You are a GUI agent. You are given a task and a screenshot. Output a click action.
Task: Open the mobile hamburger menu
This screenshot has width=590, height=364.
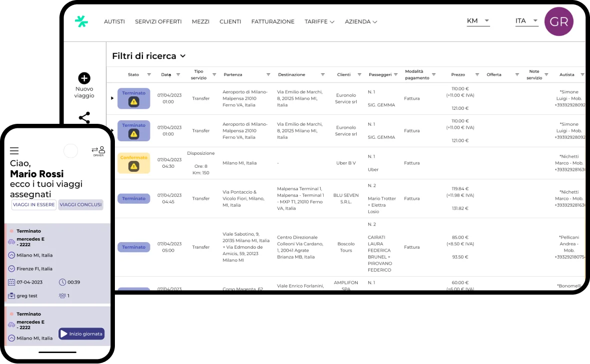coord(14,151)
